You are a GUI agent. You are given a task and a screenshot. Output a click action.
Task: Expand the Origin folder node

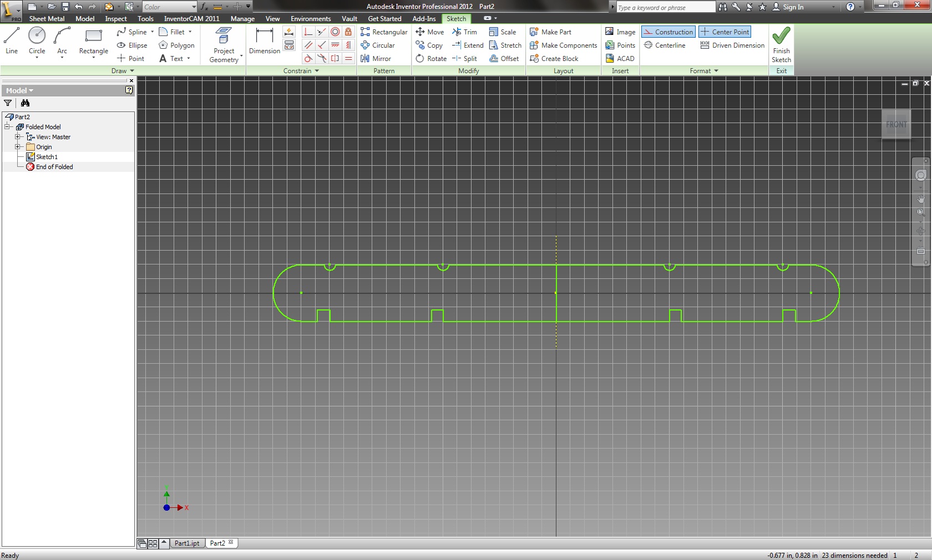(x=17, y=147)
